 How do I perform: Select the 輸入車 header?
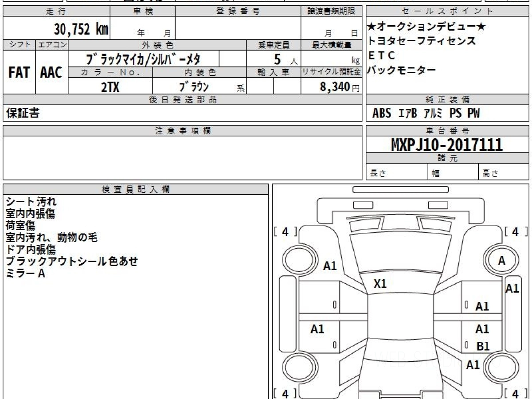point(274,72)
